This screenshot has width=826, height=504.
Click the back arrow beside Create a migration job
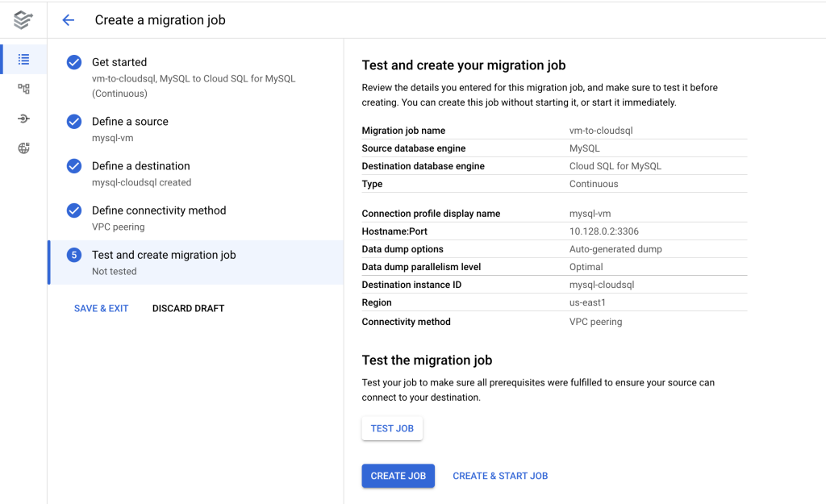(69, 20)
